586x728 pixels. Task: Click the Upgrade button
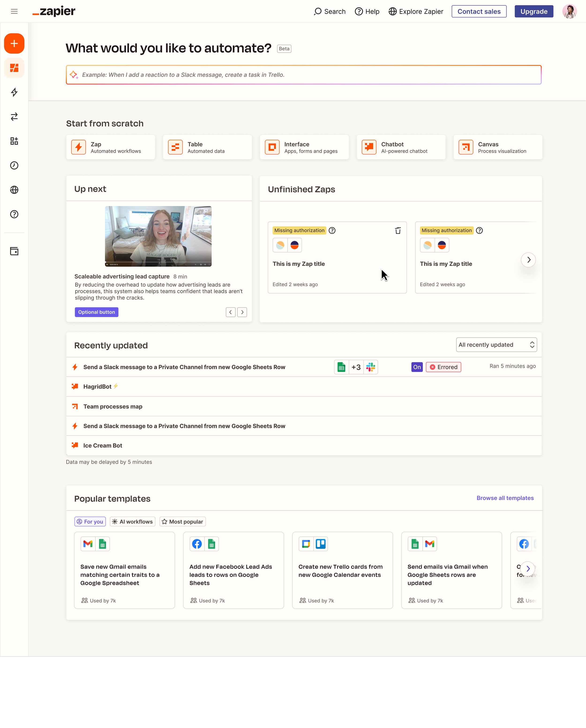point(534,11)
